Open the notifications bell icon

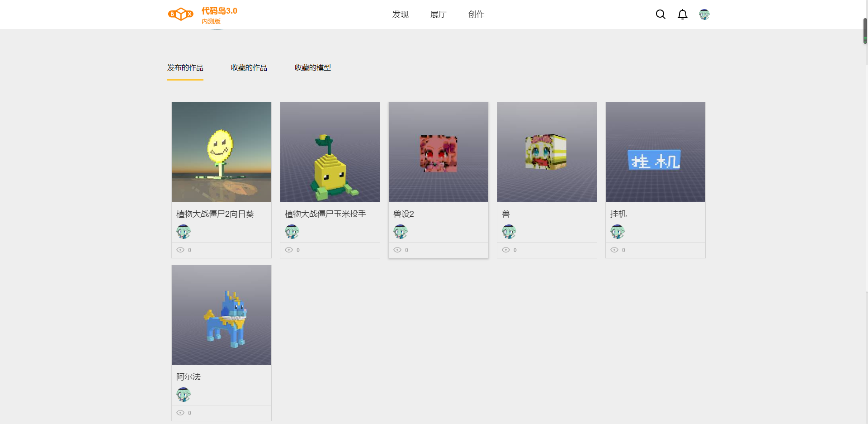[683, 14]
